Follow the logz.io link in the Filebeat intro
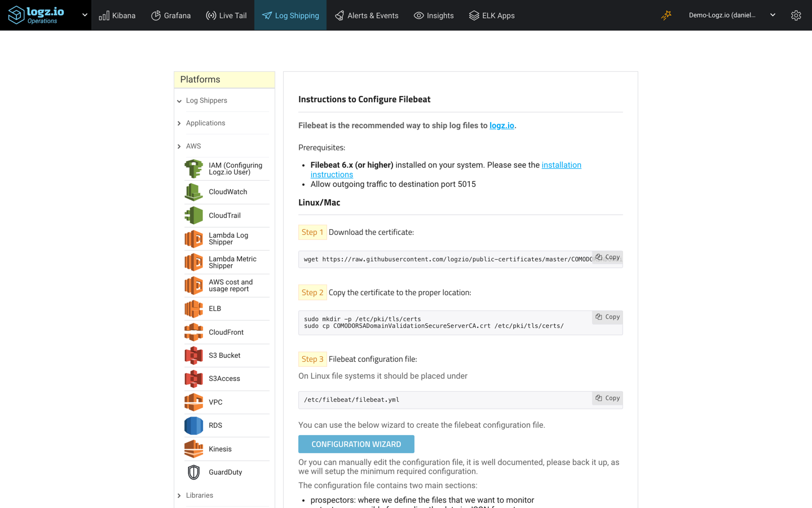 tap(502, 125)
